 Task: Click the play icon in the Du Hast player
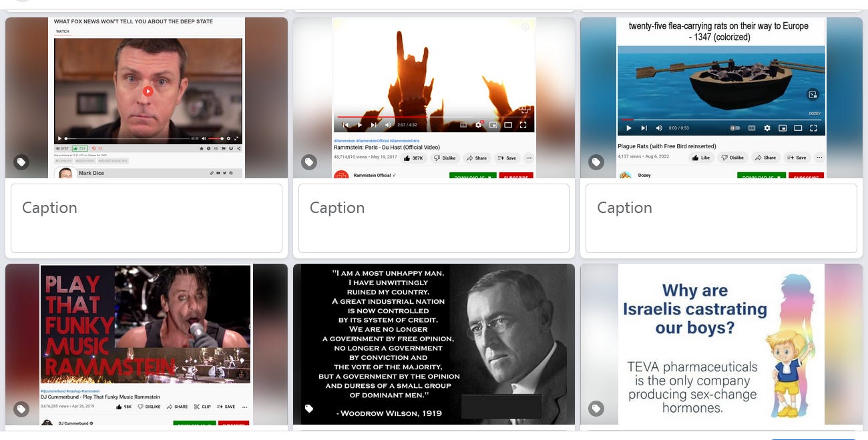[360, 125]
